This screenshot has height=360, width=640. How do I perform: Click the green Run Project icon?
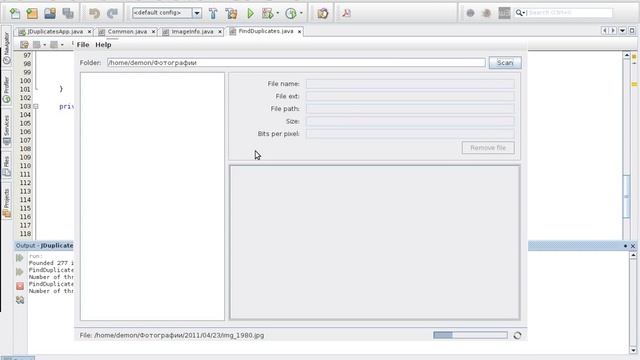coord(251,13)
